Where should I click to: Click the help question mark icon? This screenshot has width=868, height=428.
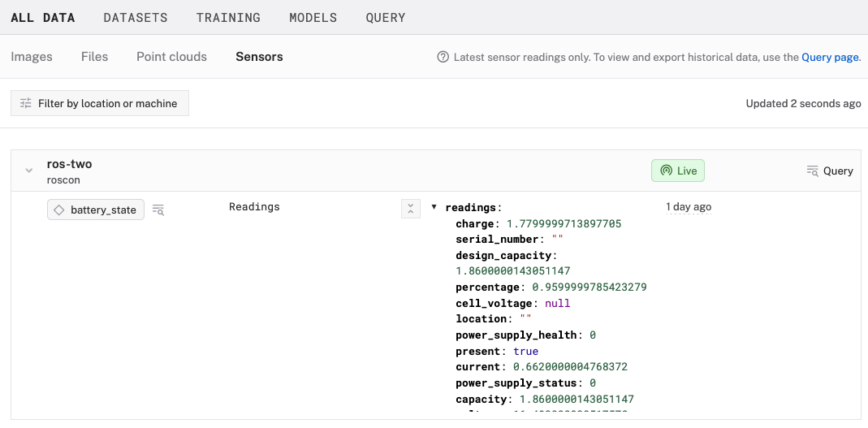pyautogui.click(x=443, y=57)
